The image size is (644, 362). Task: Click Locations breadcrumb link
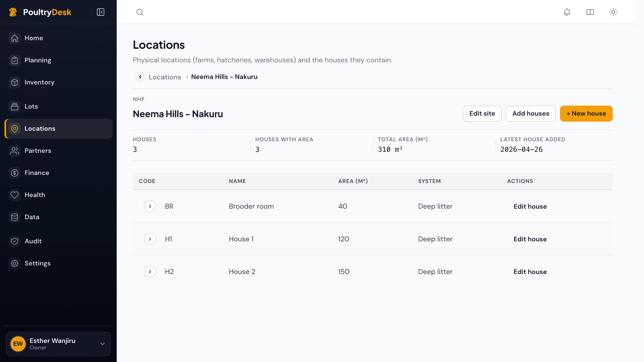click(x=165, y=77)
